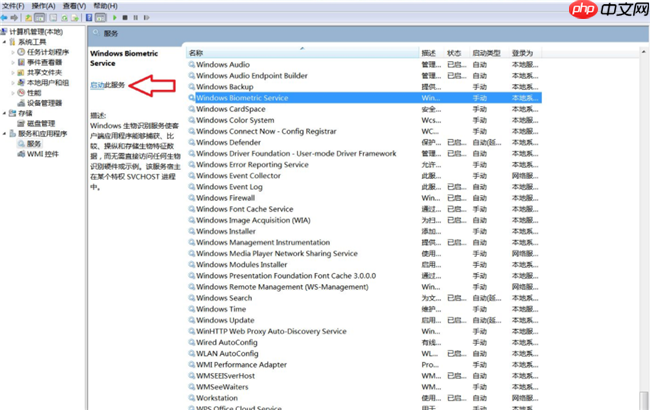The width and height of the screenshot is (650, 410).
Task: Click the export list toolbar icon
Action: 75,18
